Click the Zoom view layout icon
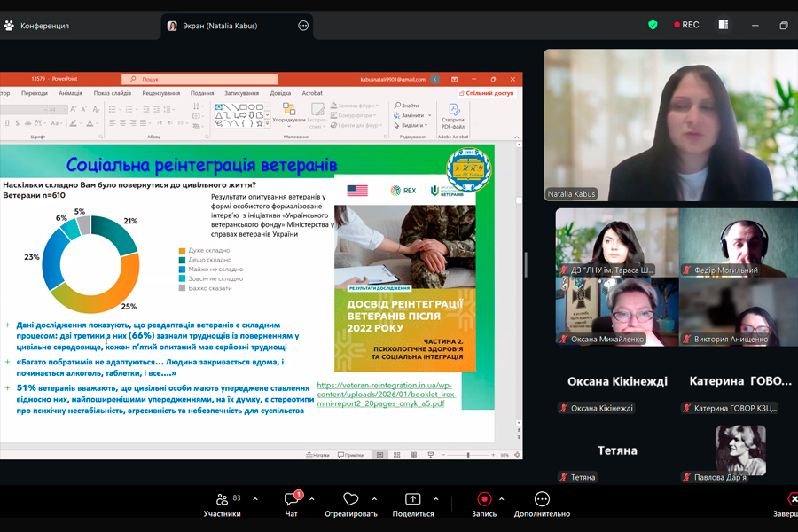 coord(724,25)
